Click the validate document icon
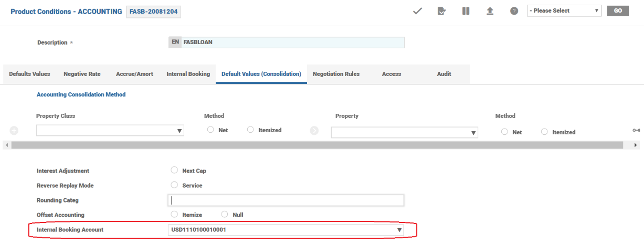Image resolution: width=644 pixels, height=246 pixels. coord(441,11)
